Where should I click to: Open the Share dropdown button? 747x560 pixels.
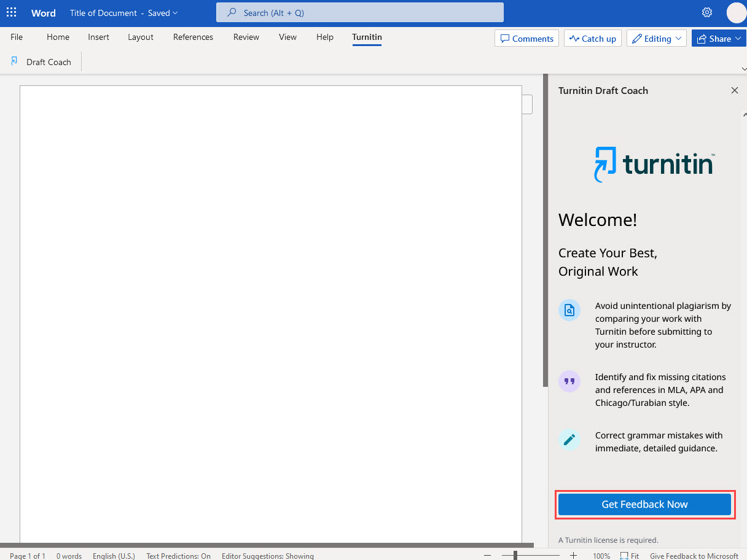pyautogui.click(x=719, y=38)
